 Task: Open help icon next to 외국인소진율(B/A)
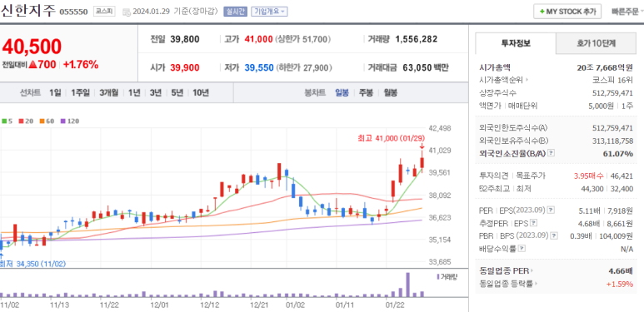pyautogui.click(x=552, y=153)
